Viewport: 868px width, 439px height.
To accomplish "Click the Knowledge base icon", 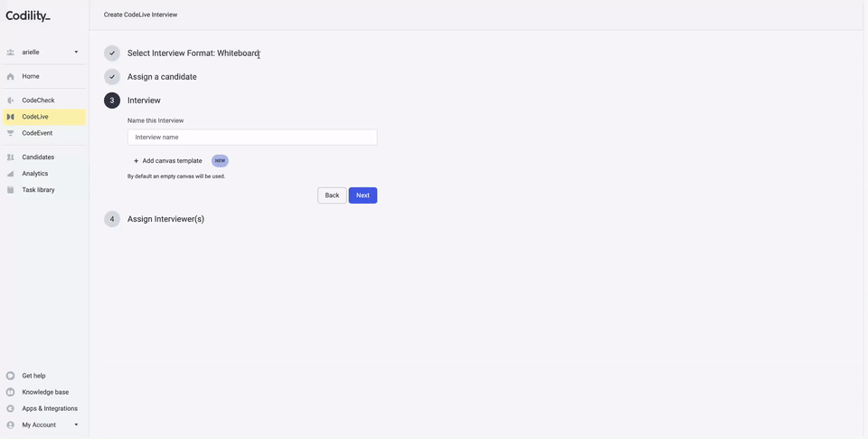I will click(11, 392).
